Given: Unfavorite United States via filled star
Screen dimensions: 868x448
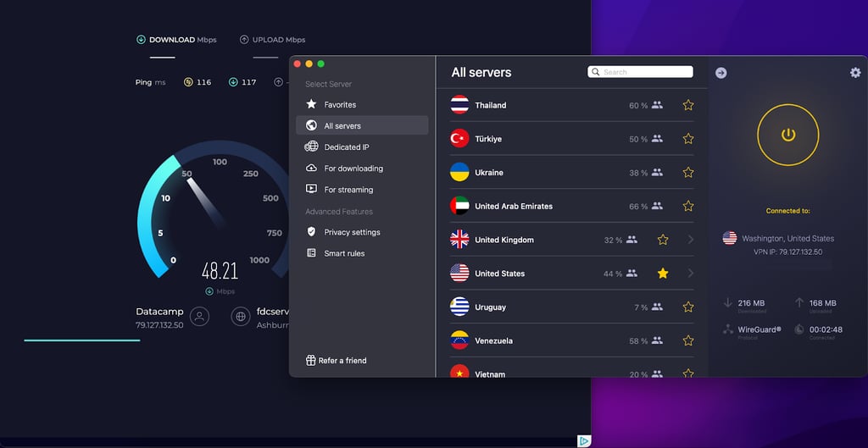Looking at the screenshot, I should coord(663,274).
